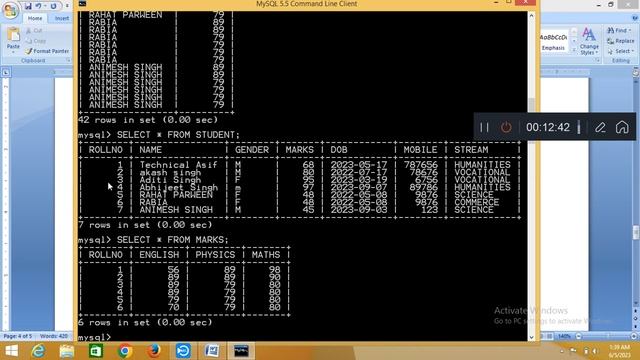Viewport: 640px width, 360px height.
Task: Open the Find dropdown arrow
Action: click(x=630, y=31)
